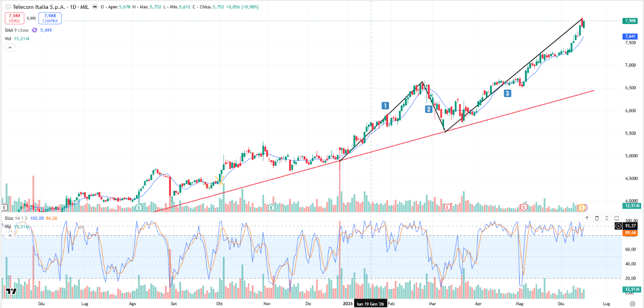
Task: Collapse the Stoc pane
Action: [607, 218]
